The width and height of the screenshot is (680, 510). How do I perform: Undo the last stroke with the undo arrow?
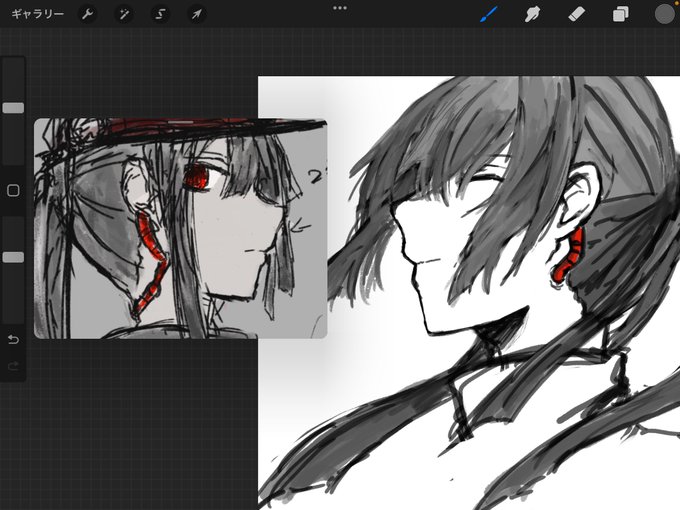click(13, 339)
